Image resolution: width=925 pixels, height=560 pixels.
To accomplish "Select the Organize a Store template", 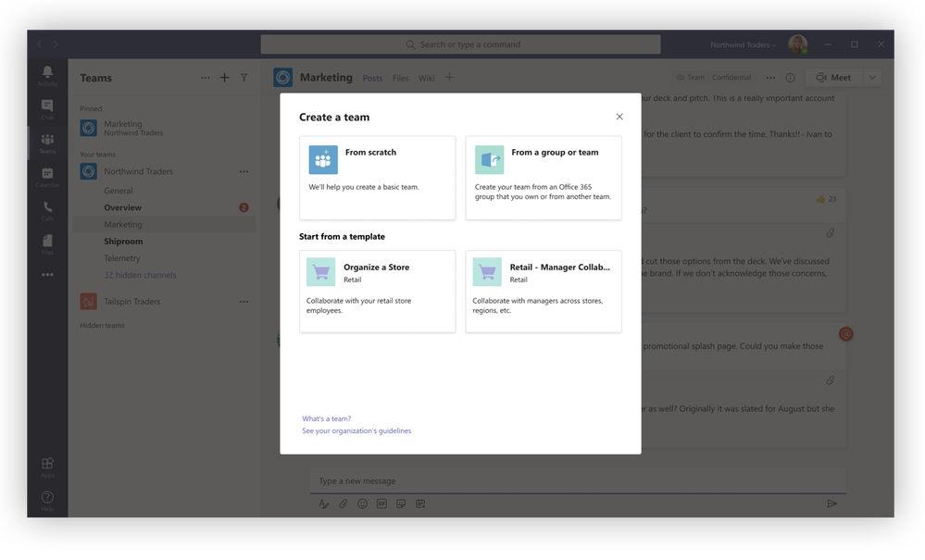I will coord(378,292).
